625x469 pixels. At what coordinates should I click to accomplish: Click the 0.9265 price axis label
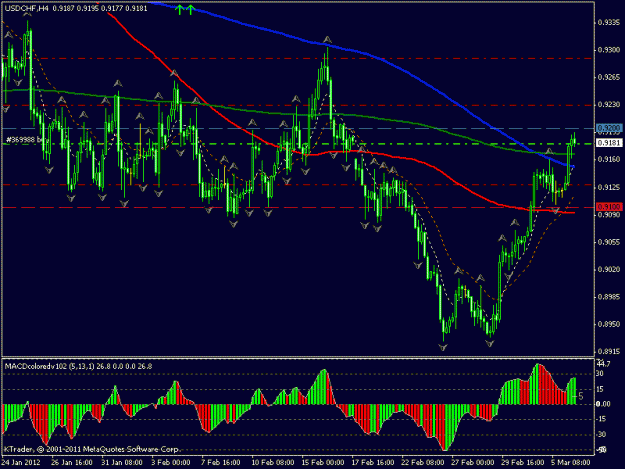click(x=609, y=77)
